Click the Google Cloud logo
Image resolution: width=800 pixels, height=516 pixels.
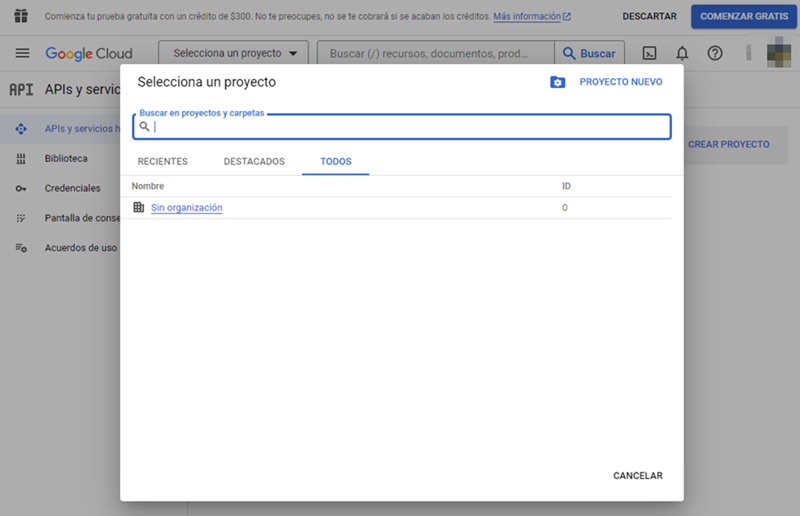click(x=89, y=54)
